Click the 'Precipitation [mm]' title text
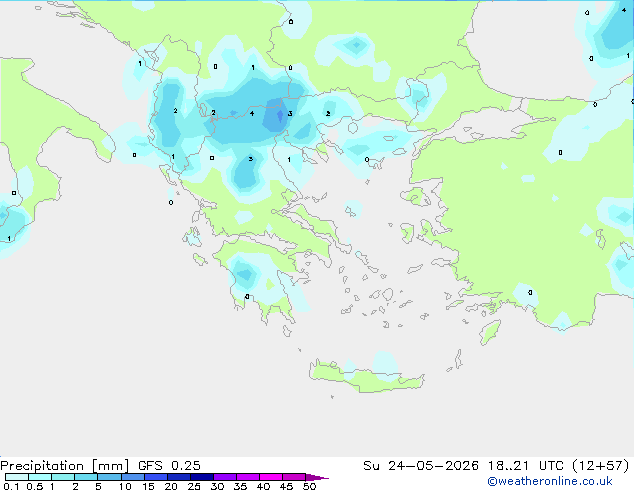This screenshot has width=634, height=490. (x=64, y=466)
